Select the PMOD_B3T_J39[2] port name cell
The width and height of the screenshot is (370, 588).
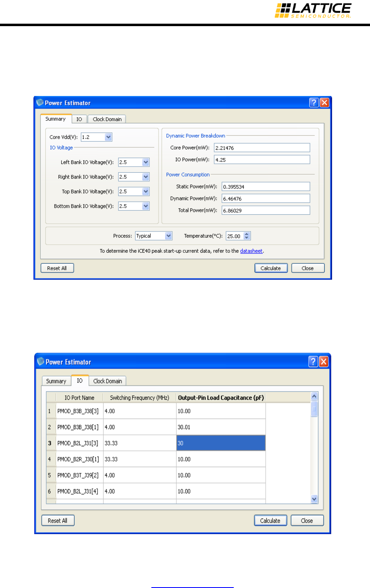pos(80,475)
